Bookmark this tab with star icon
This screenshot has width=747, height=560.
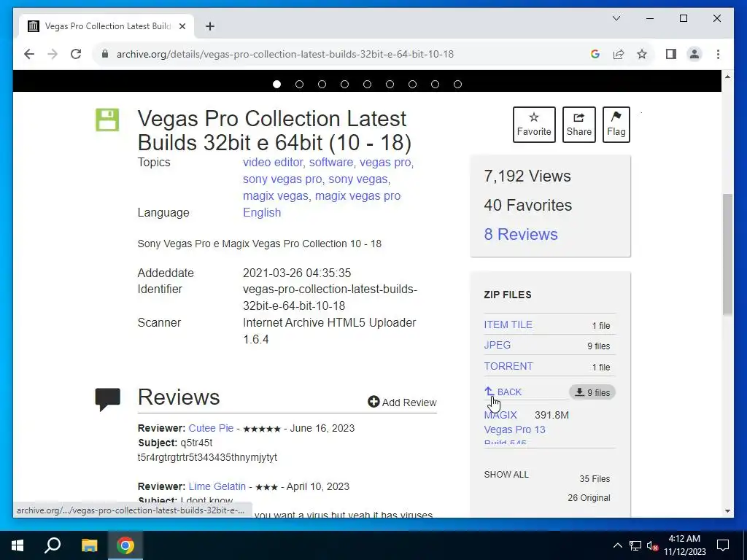(642, 54)
